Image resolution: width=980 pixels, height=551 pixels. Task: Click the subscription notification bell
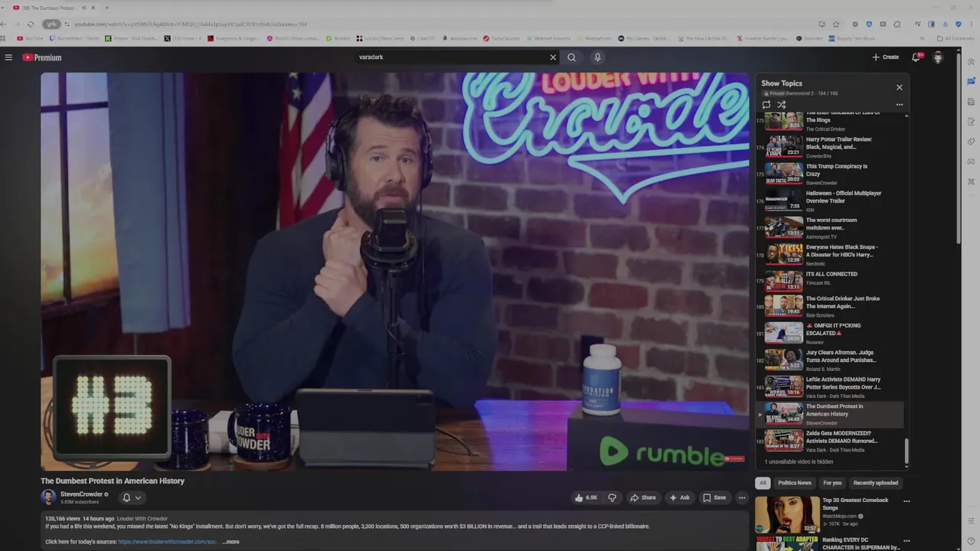click(x=126, y=497)
